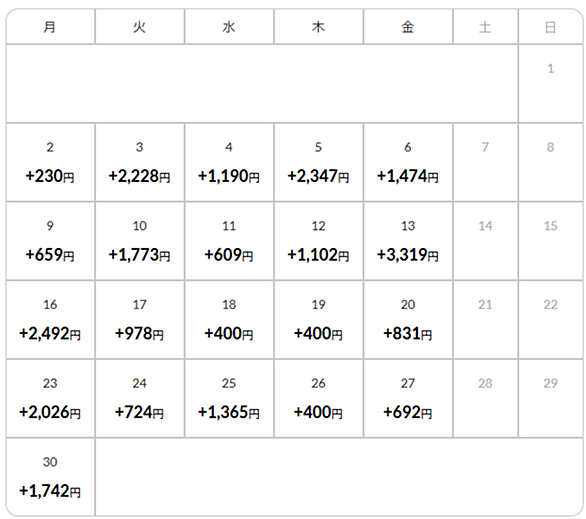Click day 16 cell with +2,492円
Screen dimensions: 586x519
point(50,320)
